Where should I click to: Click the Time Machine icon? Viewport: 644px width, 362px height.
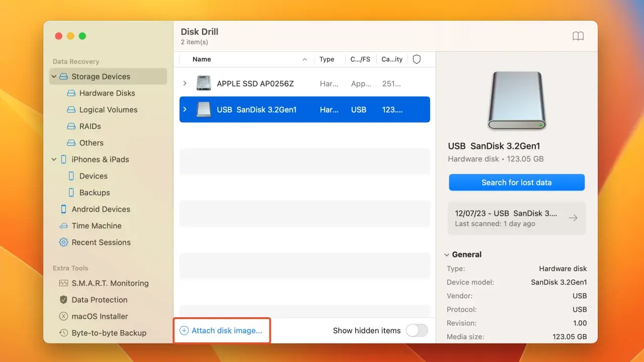coord(63,226)
